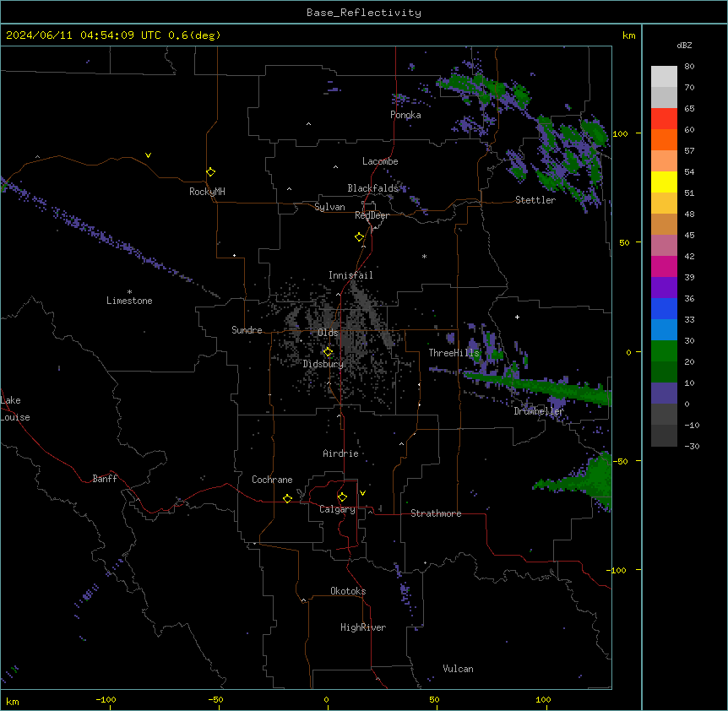Select the Vulcan label
The image size is (728, 711).
coord(459,669)
